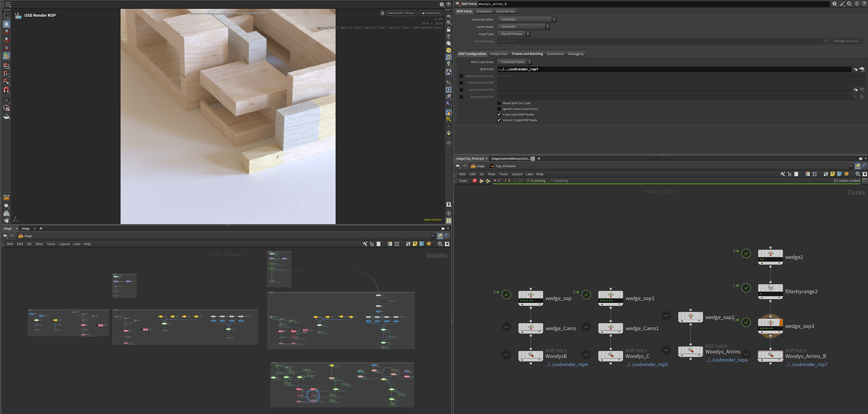Screen dimensions: 868x414
Task: Open cameras selector dropdown in viewport
Action: tap(431, 13)
